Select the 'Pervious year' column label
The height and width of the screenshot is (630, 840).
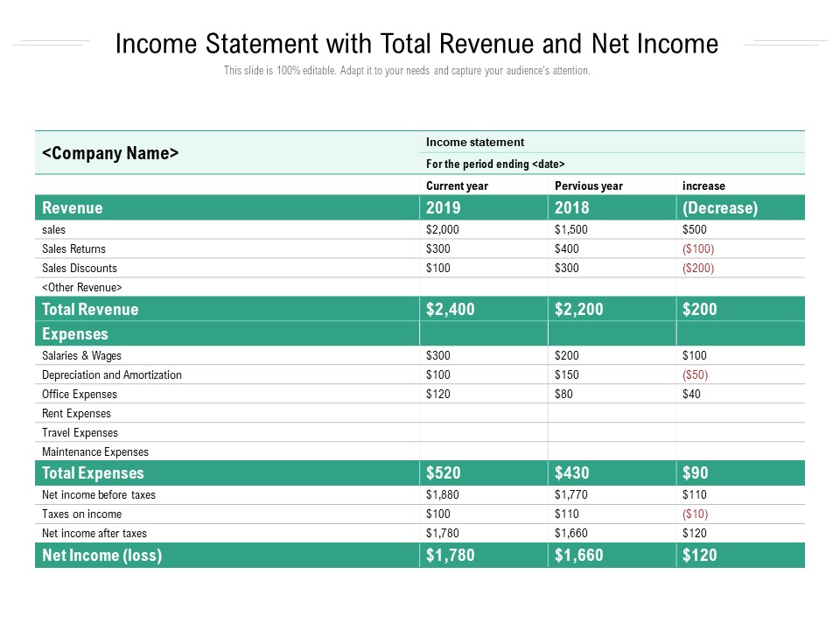(588, 185)
